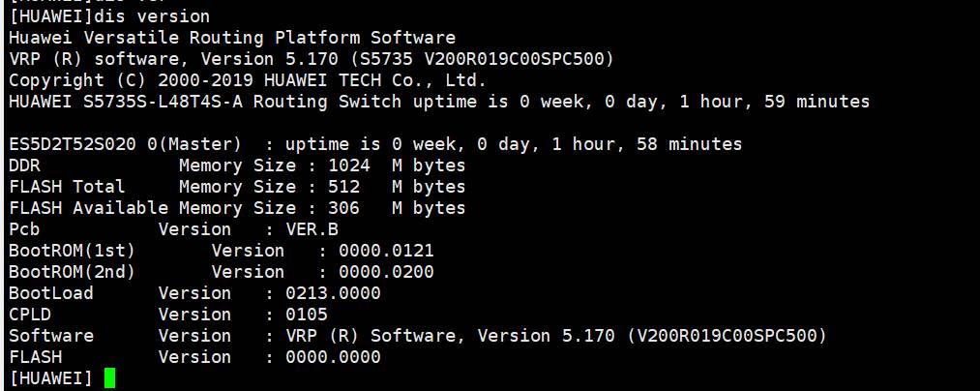Image resolution: width=980 pixels, height=391 pixels.
Task: Click the FLASH Total value 512
Action: coord(343,187)
